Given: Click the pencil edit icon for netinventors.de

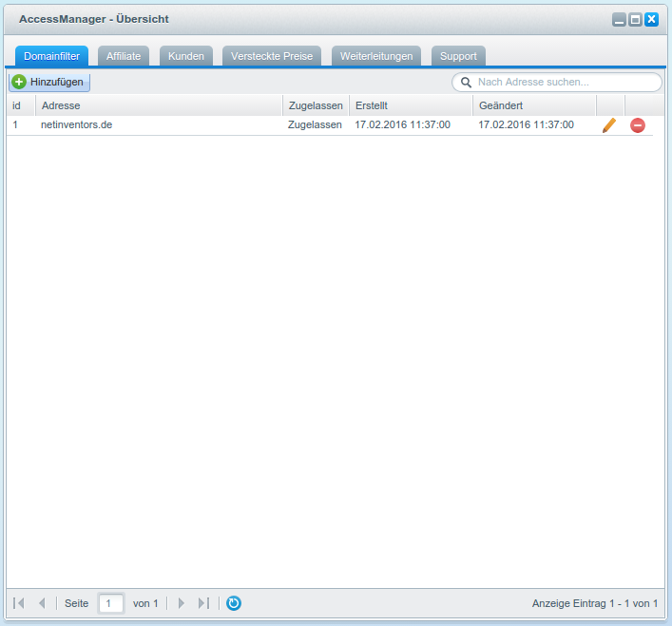Looking at the screenshot, I should pos(609,125).
